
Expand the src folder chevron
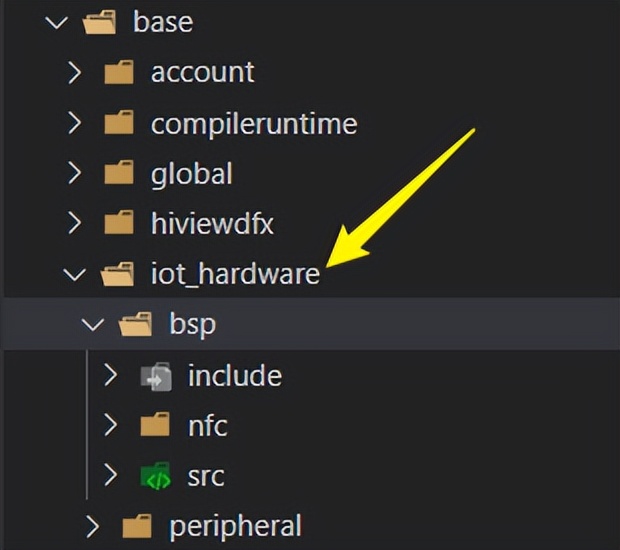click(111, 476)
